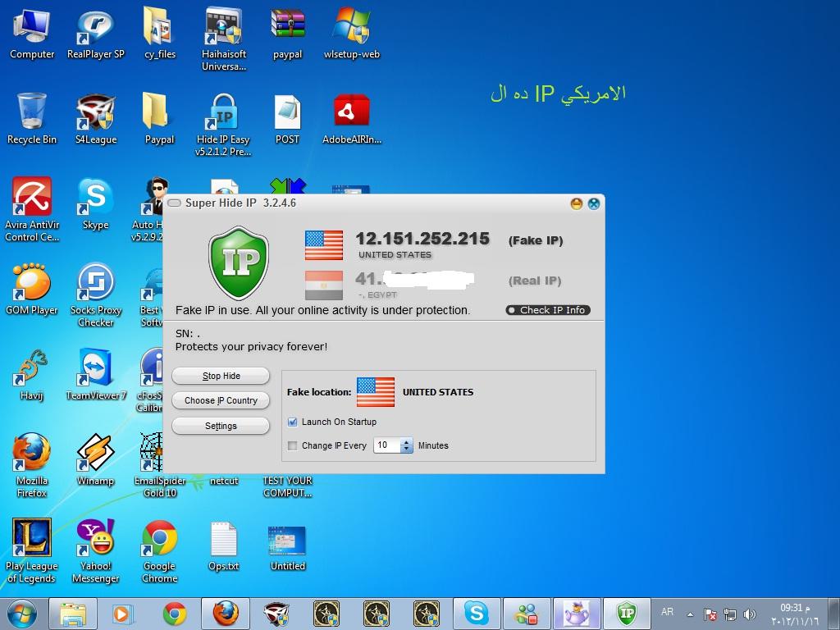This screenshot has width=840, height=630.
Task: Select Haihaisoft Universal Player shortcut
Action: [223, 39]
